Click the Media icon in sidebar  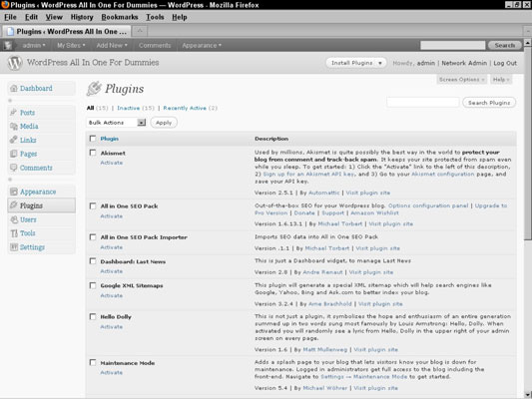(x=14, y=126)
